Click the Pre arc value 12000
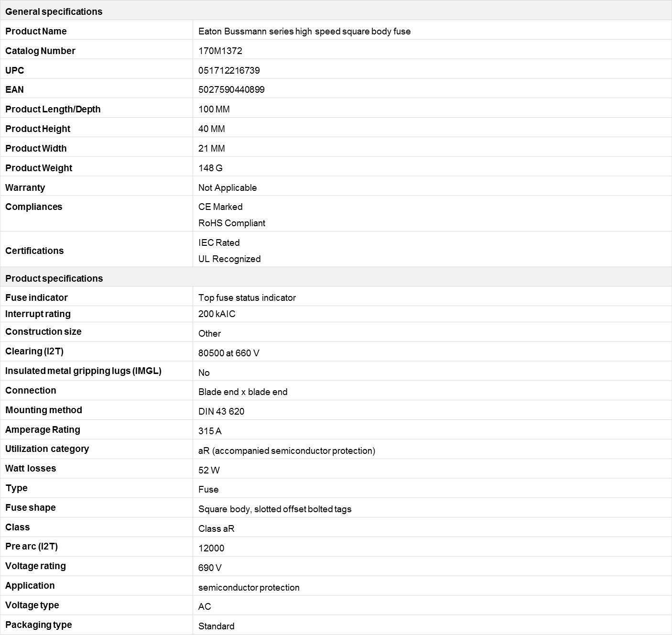Viewport: 672px width, 637px height. (x=211, y=548)
